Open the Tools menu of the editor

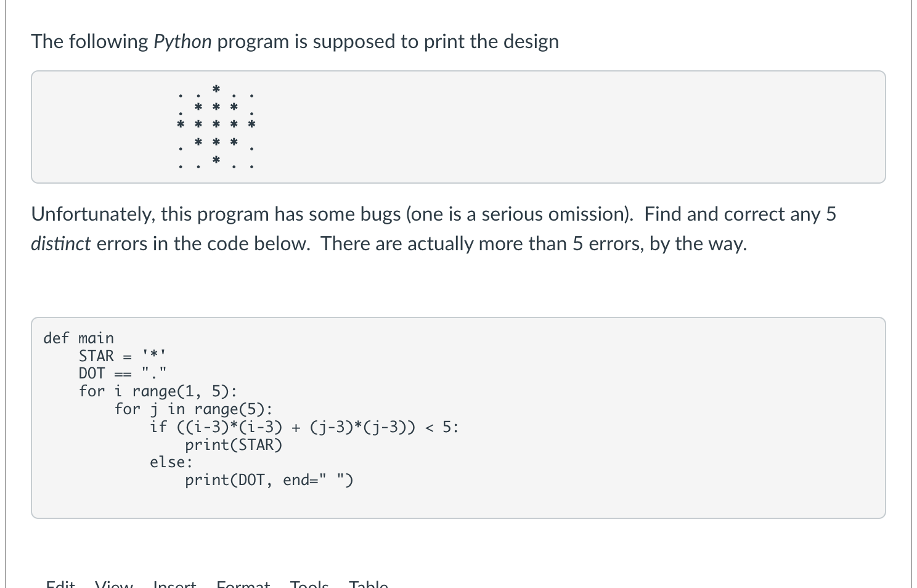click(309, 584)
